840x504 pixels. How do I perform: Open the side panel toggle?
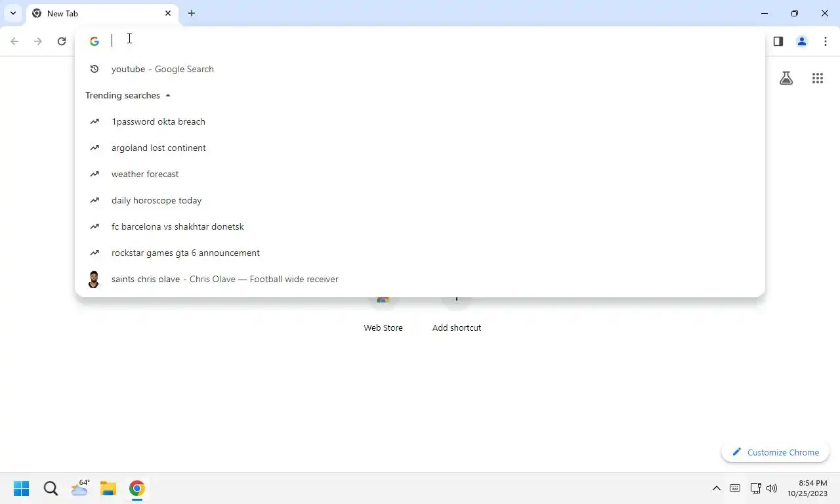[778, 41]
